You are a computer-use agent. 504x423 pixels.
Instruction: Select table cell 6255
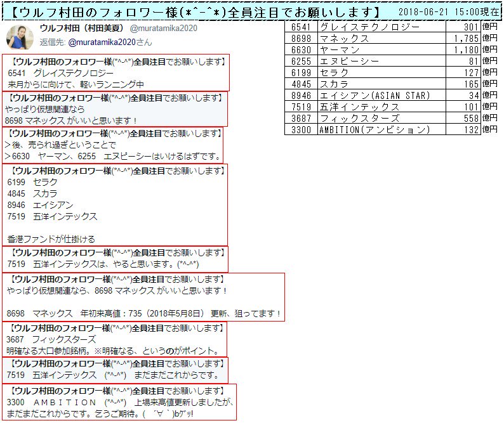301,61
